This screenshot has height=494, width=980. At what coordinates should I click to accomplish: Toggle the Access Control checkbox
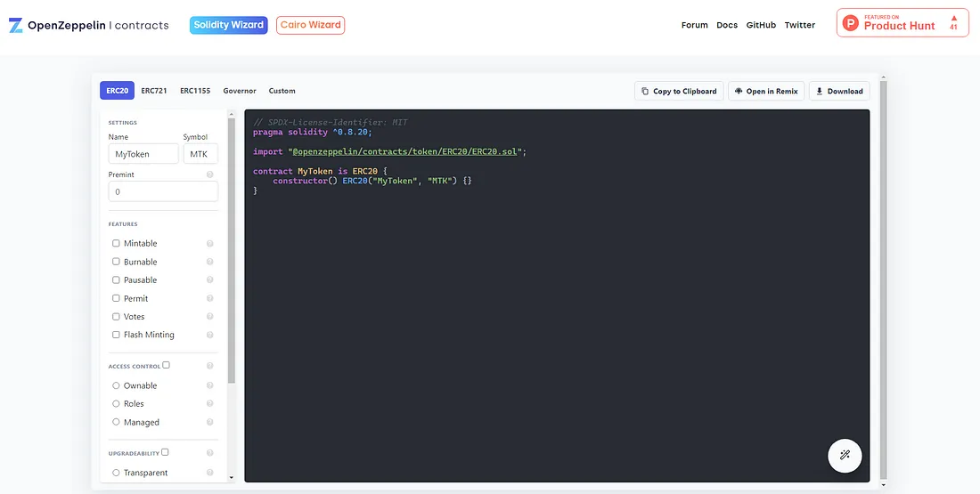(167, 365)
